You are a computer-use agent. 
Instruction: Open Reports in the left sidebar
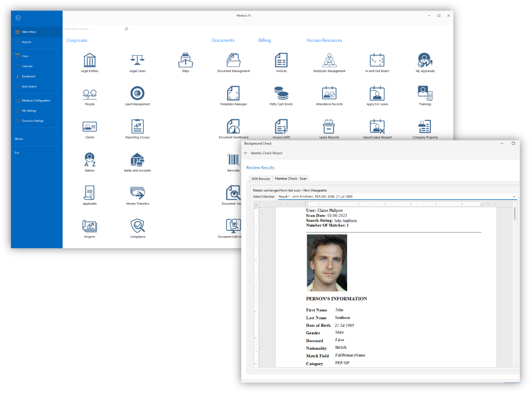click(x=26, y=42)
